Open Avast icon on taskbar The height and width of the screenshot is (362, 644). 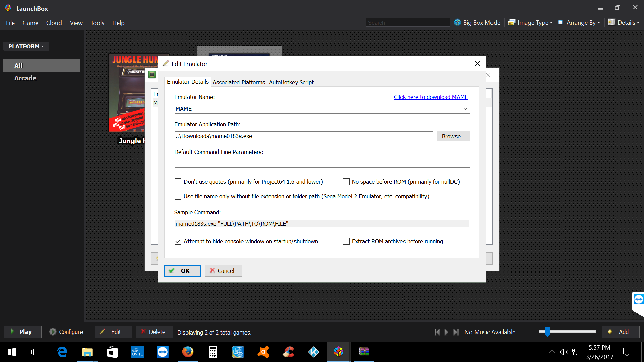click(263, 352)
